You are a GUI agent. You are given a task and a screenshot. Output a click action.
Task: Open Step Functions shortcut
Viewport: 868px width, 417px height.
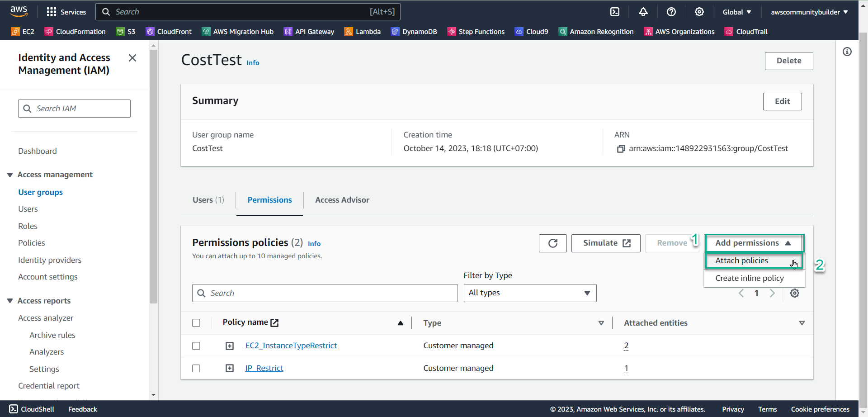[476, 31]
